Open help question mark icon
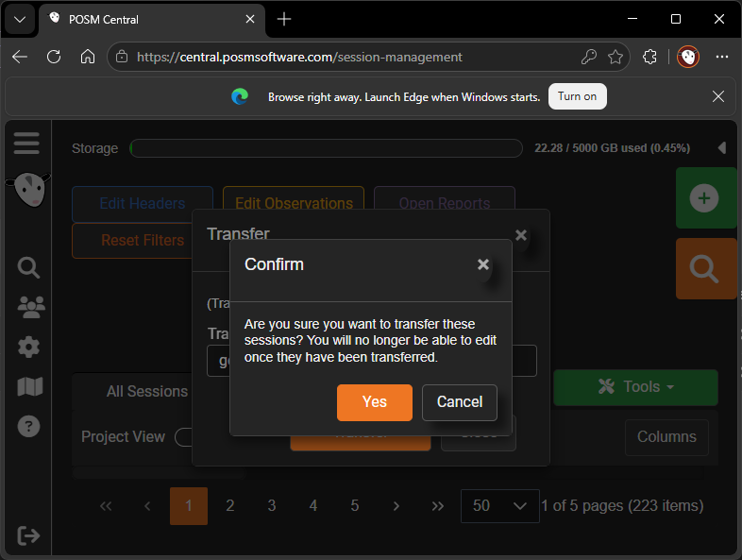Viewport: 742px width, 560px height. pyautogui.click(x=29, y=426)
